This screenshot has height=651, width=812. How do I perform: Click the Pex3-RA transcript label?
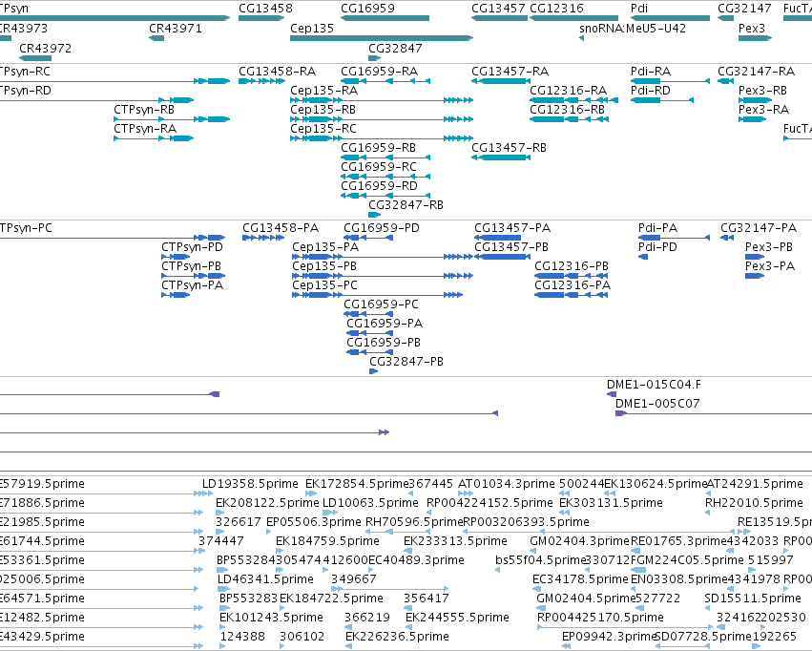point(764,110)
